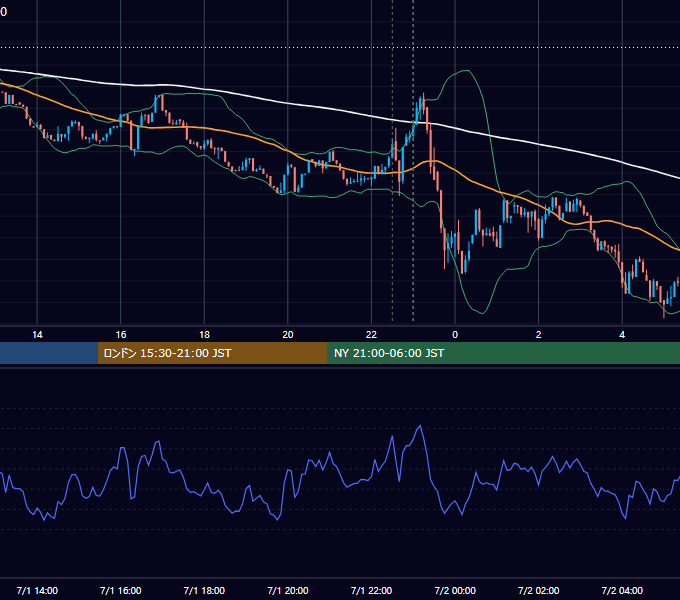
Task: Click the 20 hour label on price axis
Action: tap(288, 335)
